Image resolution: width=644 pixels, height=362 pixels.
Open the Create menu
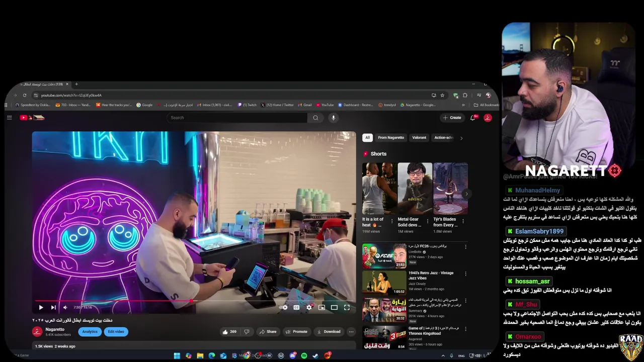(452, 118)
